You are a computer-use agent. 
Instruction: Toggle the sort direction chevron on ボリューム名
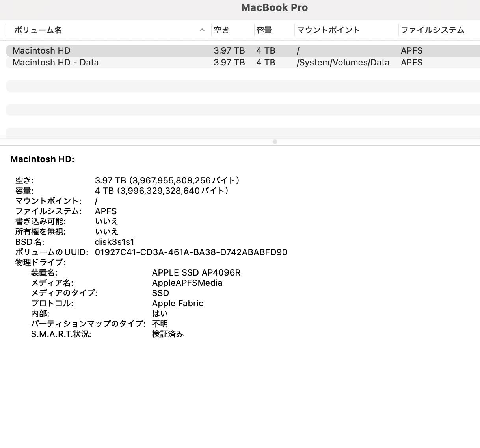click(202, 30)
